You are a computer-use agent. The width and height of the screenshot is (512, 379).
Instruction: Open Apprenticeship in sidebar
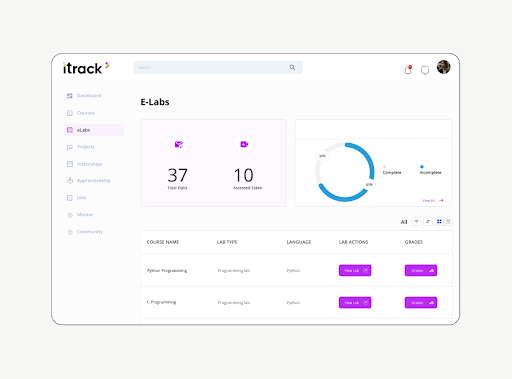pos(93,181)
